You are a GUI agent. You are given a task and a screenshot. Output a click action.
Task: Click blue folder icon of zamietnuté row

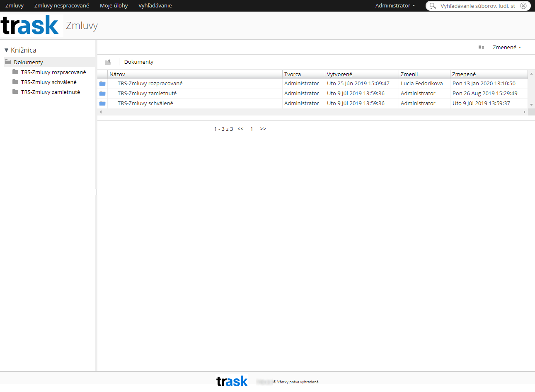102,94
